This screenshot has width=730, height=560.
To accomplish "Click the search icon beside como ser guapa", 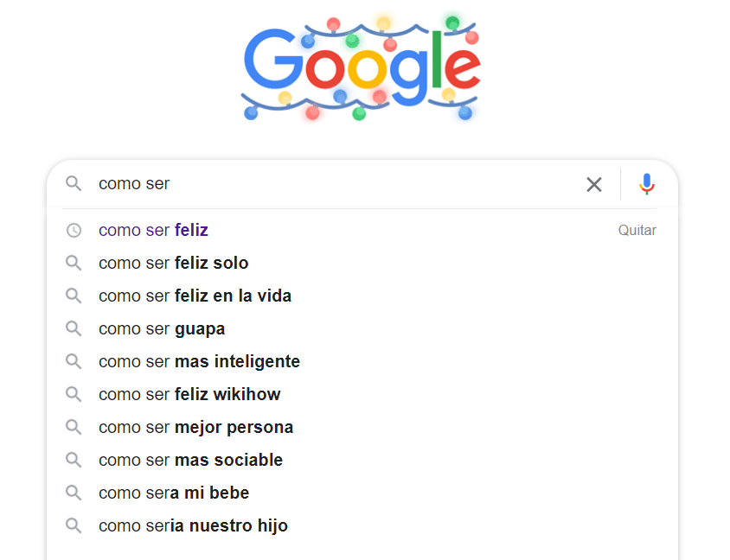I will [74, 328].
